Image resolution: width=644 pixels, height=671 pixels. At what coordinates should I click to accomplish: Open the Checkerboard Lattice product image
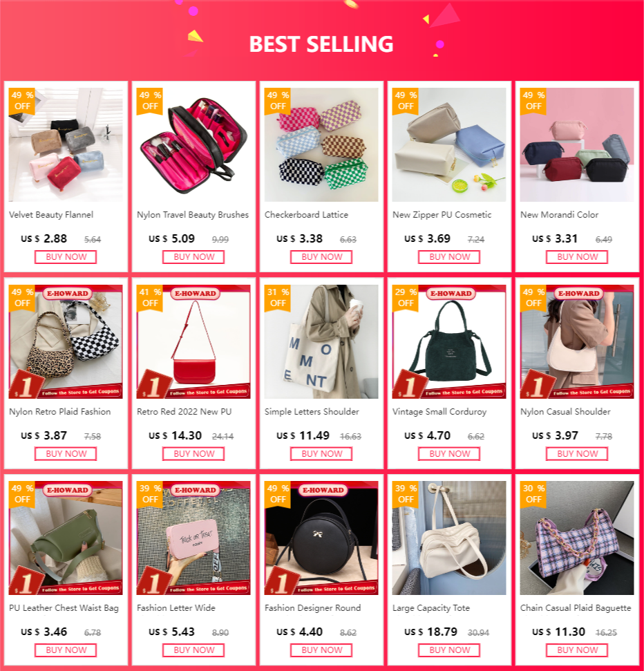click(x=321, y=144)
